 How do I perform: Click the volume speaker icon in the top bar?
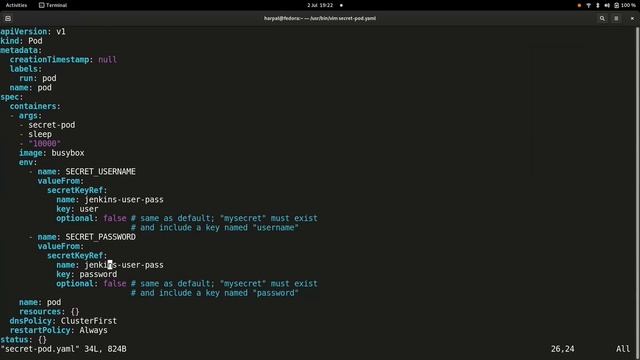point(607,5)
